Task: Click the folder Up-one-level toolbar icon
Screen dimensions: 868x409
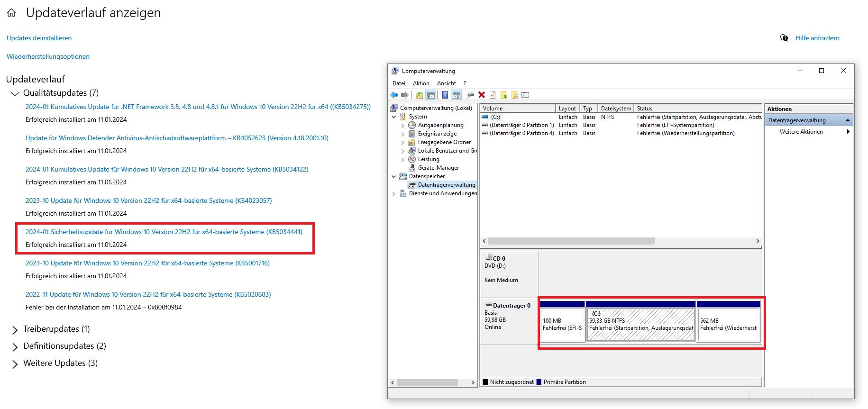Action: (x=420, y=95)
